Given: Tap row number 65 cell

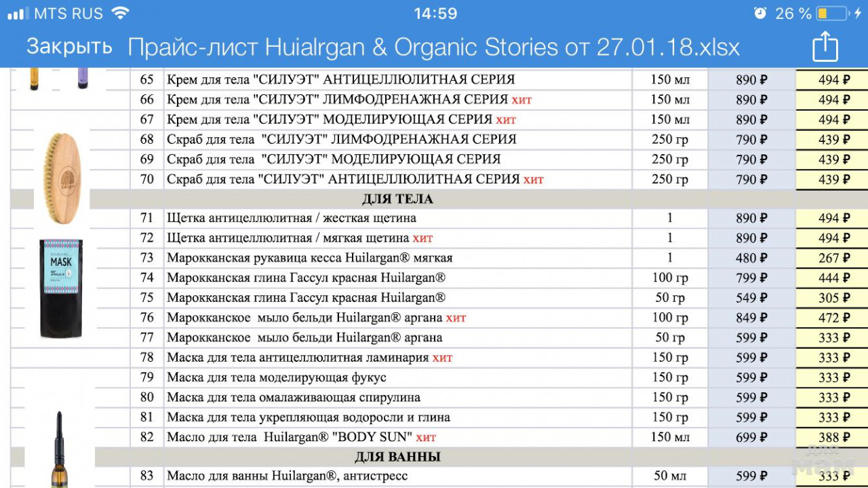Looking at the screenshot, I should click(147, 80).
